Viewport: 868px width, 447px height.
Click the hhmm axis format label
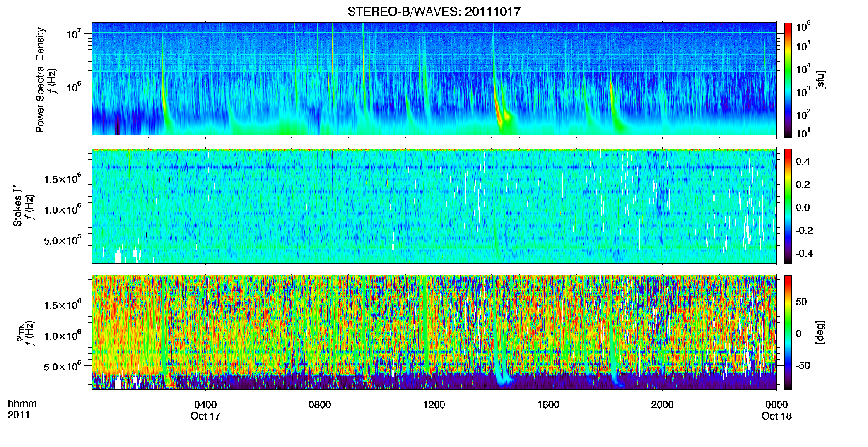coord(22,404)
